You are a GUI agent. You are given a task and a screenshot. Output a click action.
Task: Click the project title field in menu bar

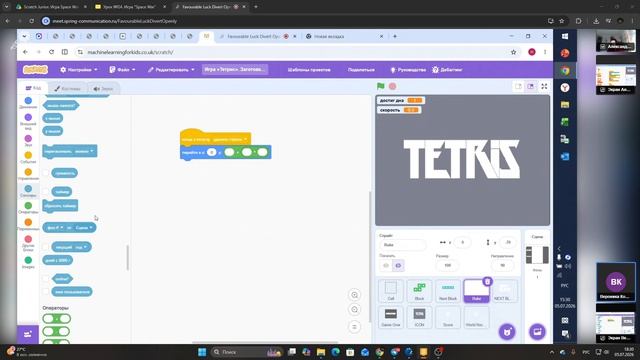[x=235, y=70]
